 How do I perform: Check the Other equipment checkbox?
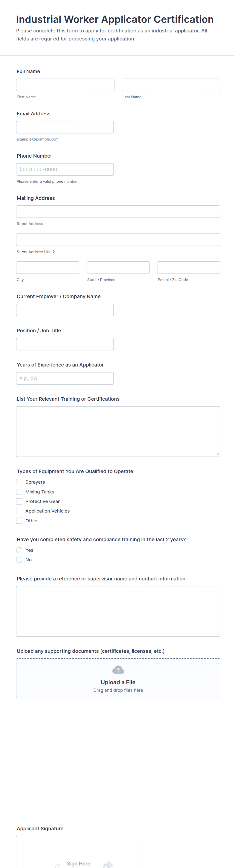(x=19, y=521)
